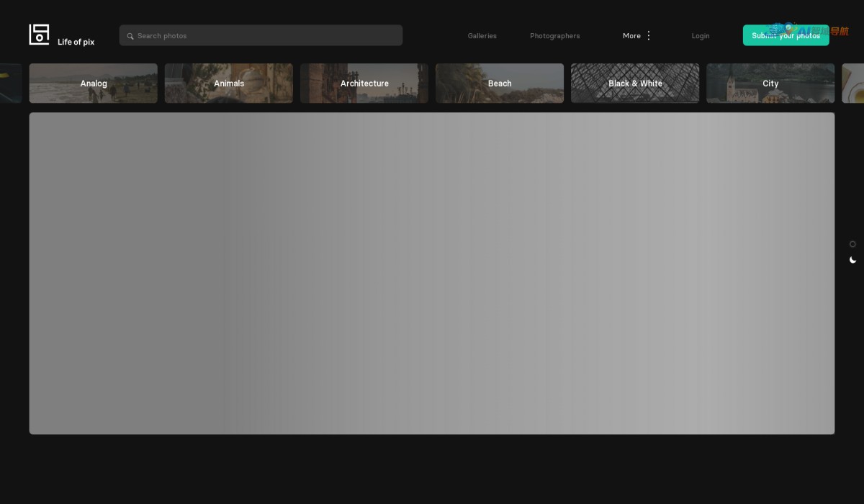Click the Search photos input field
Screen dimensions: 864x504
266,35
